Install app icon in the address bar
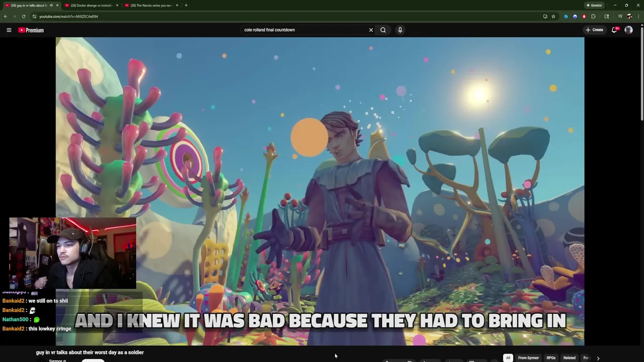 pos(545,17)
